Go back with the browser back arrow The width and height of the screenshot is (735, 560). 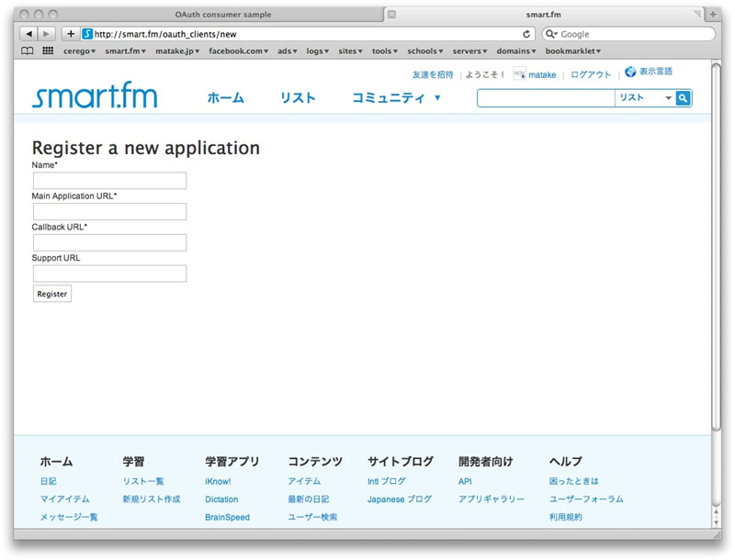pyautogui.click(x=28, y=34)
